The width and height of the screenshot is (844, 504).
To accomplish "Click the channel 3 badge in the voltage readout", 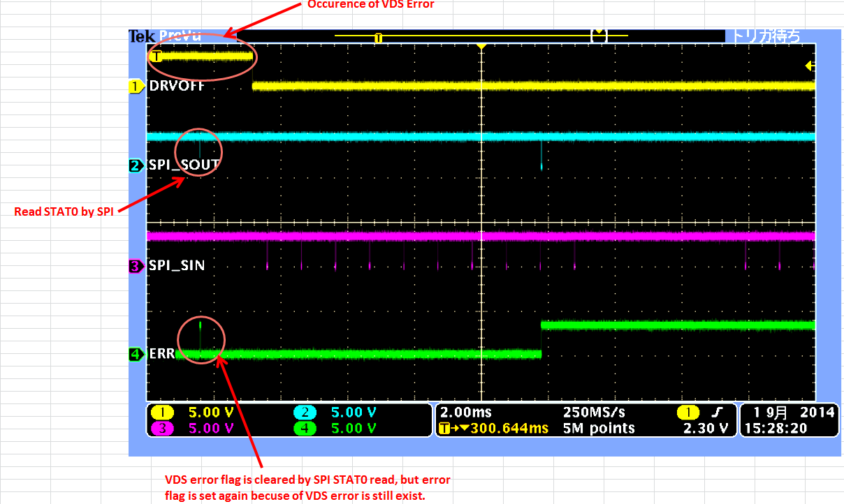I will (x=162, y=428).
